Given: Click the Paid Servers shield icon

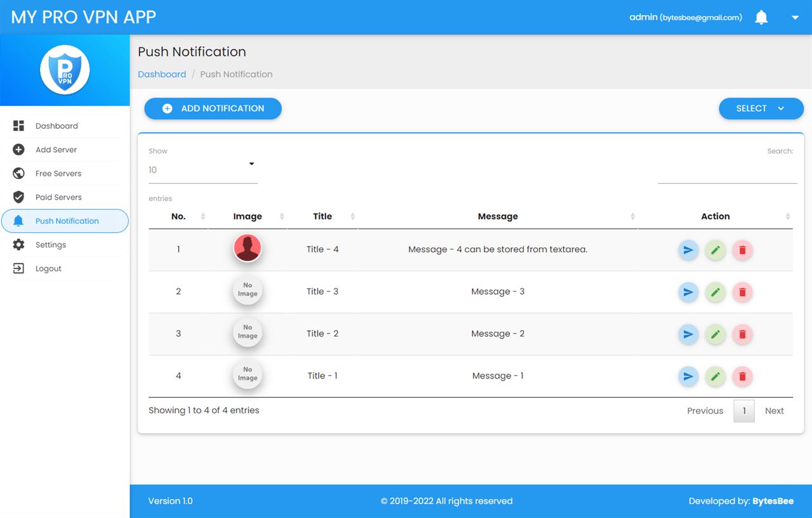Looking at the screenshot, I should [x=18, y=197].
